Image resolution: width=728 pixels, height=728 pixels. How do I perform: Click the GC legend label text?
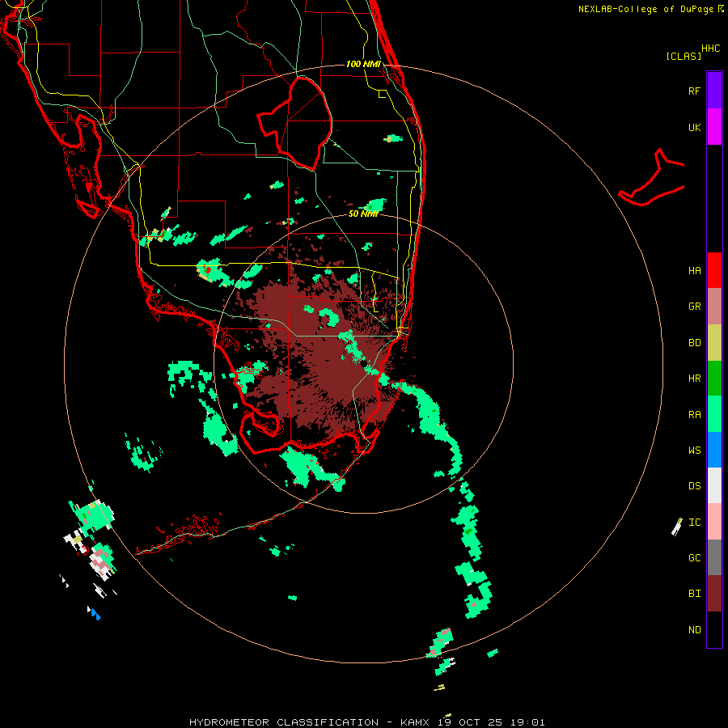(x=694, y=558)
